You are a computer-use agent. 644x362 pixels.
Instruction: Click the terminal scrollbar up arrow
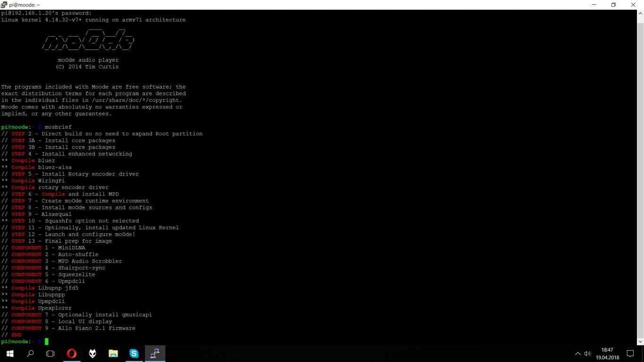(640, 13)
